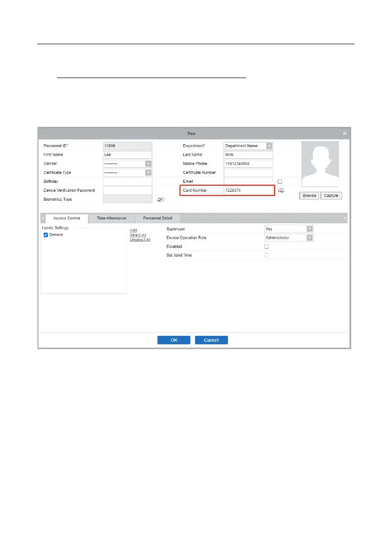Click the Birthday input field
Viewport: 392px width, 557px height.
coord(127,181)
